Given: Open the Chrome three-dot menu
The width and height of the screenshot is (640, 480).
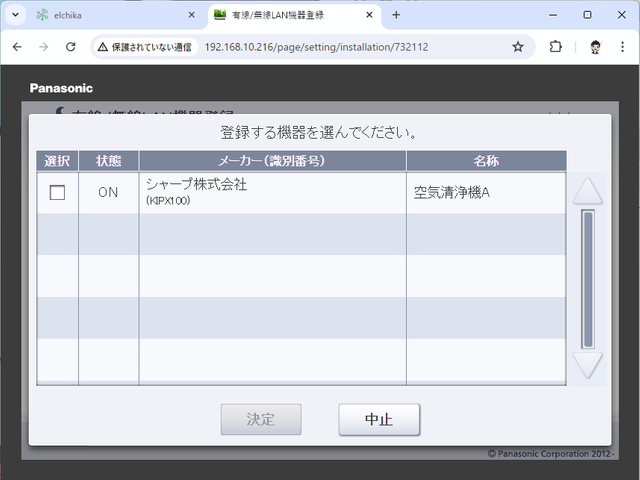Looking at the screenshot, I should [623, 47].
